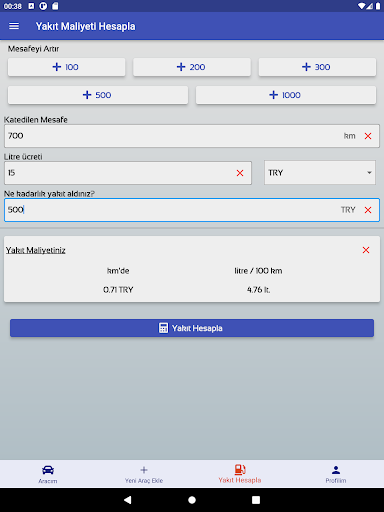
Task: Tap the Android back navigation button
Action: click(128, 500)
